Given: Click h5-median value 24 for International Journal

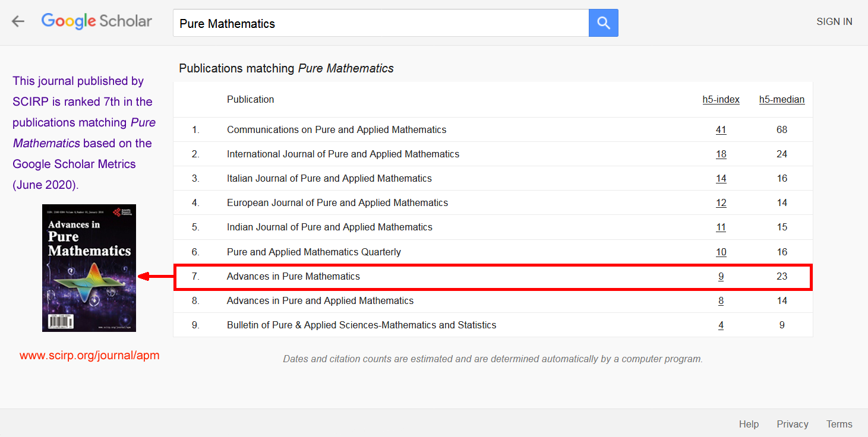Looking at the screenshot, I should 782,154.
